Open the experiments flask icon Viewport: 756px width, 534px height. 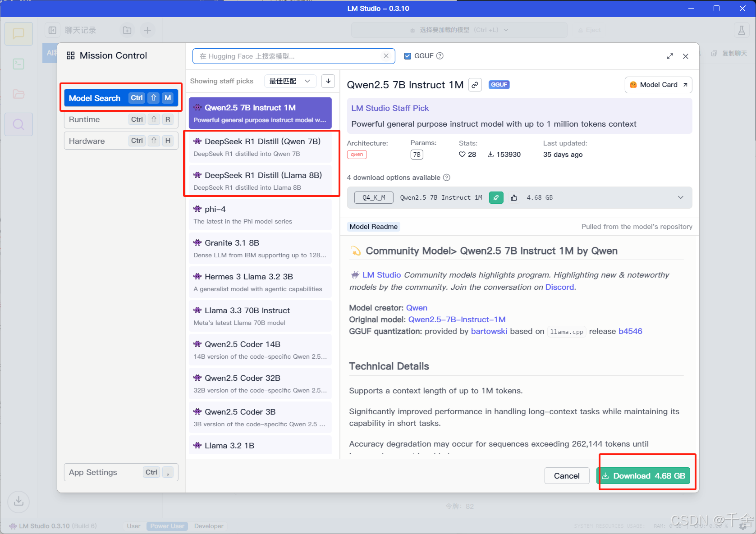coord(742,30)
